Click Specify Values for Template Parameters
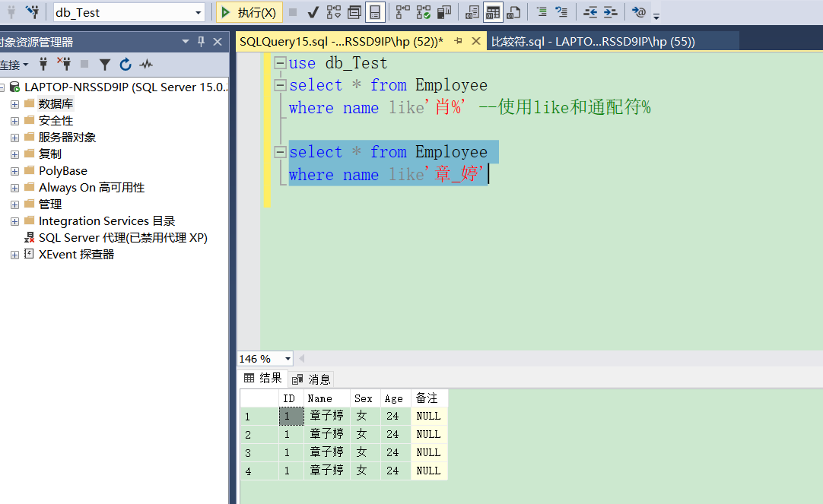Screen dimensions: 823x504 click(639, 12)
